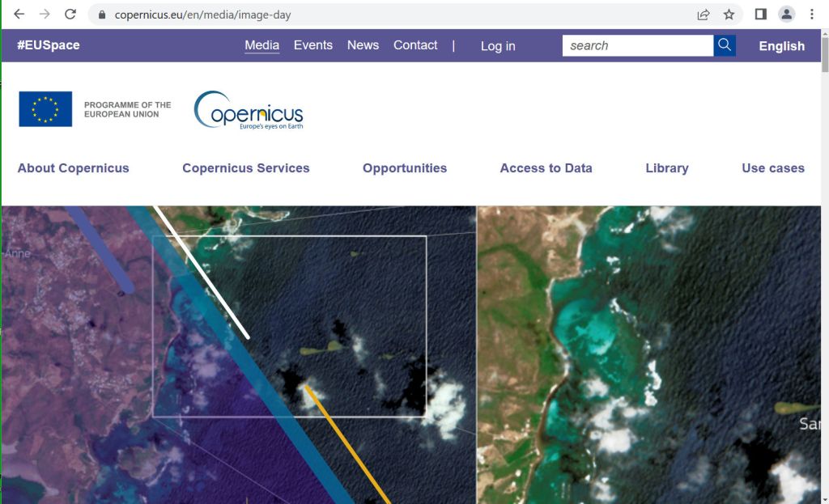The image size is (829, 504).
Task: Reload the page with refresh icon
Action: [x=70, y=15]
